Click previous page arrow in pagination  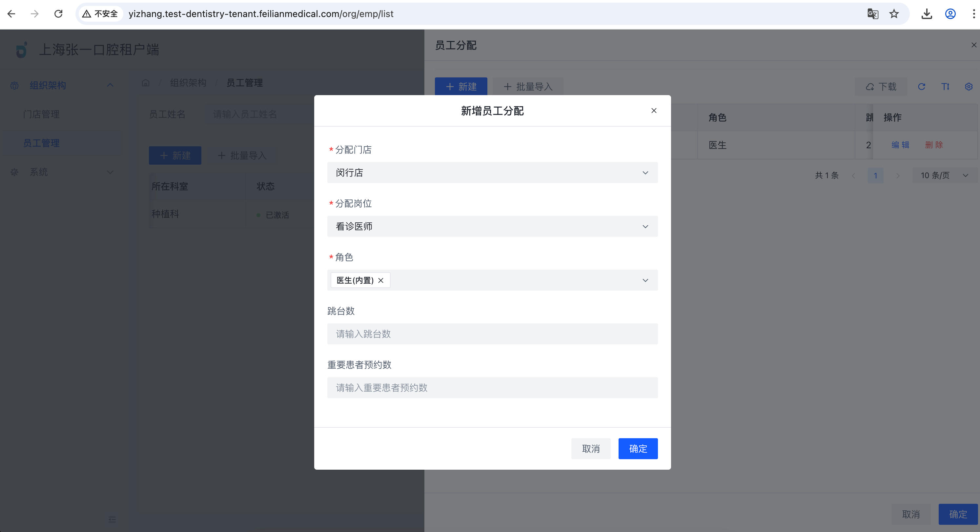click(x=853, y=175)
